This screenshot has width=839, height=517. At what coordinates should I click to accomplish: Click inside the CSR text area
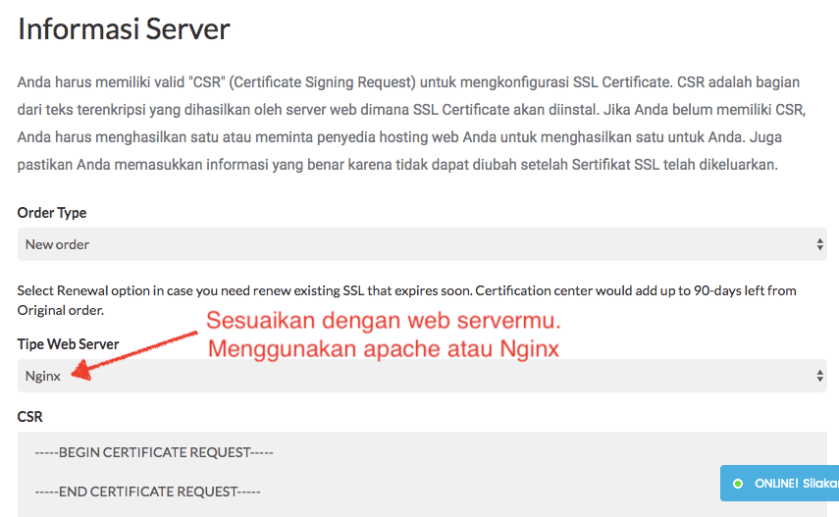(422, 474)
